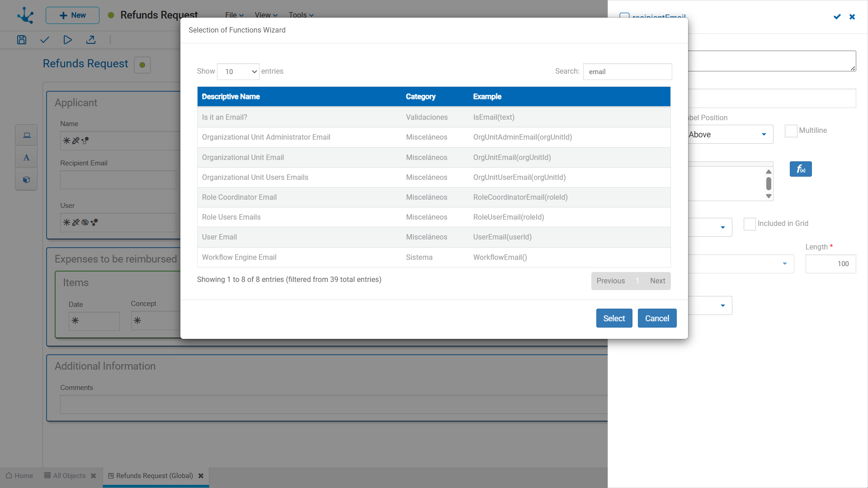
Task: Expand the Label Position Above dropdown
Action: (x=729, y=134)
